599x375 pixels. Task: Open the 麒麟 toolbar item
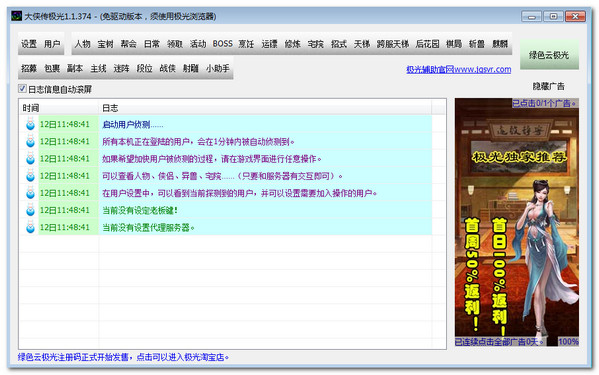click(500, 44)
